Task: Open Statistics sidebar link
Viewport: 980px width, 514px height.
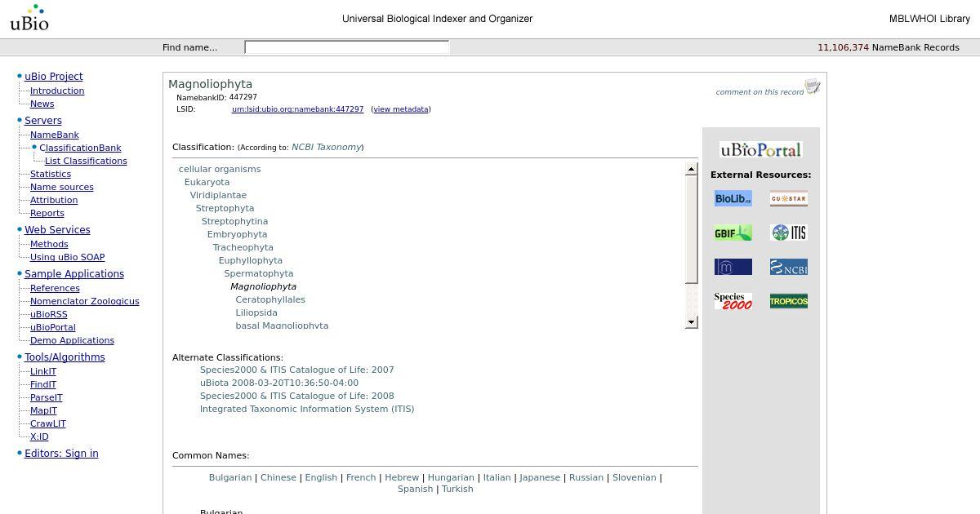Action: [51, 174]
